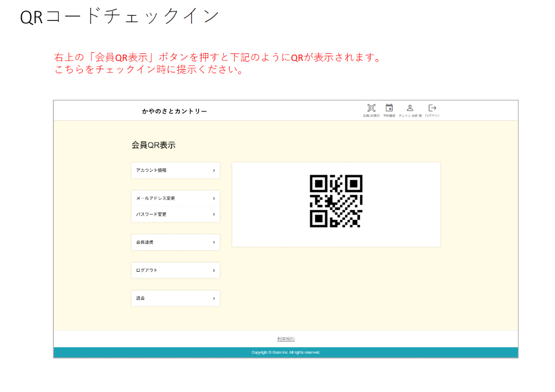Image resolution: width=555 pixels, height=392 pixels.
Task: Open the 利用規約 link in footer
Action: pyautogui.click(x=286, y=339)
